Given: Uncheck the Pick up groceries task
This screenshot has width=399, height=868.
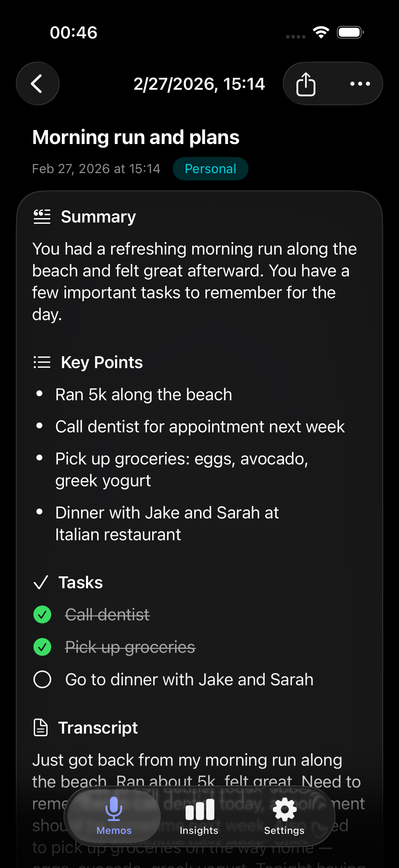Looking at the screenshot, I should tap(42, 647).
